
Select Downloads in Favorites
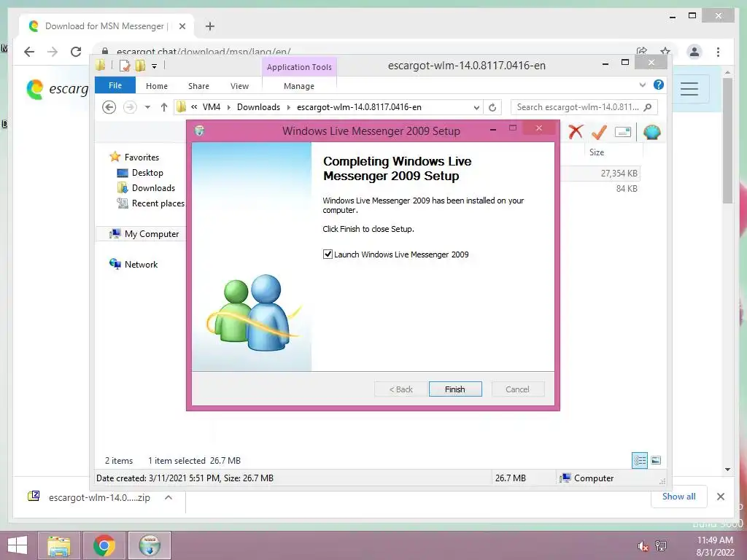(153, 188)
